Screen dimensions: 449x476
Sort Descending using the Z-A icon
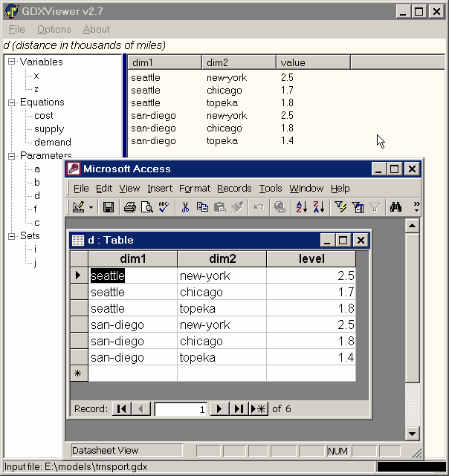pos(318,207)
